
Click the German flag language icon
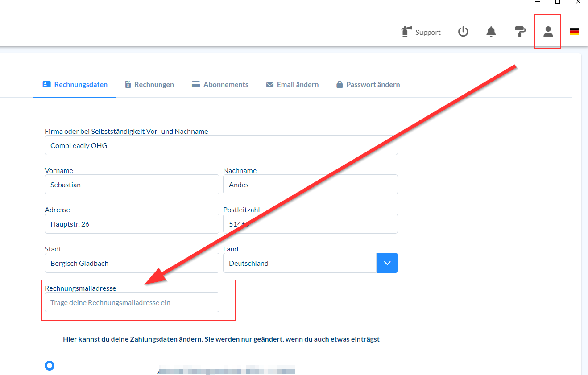tap(574, 32)
